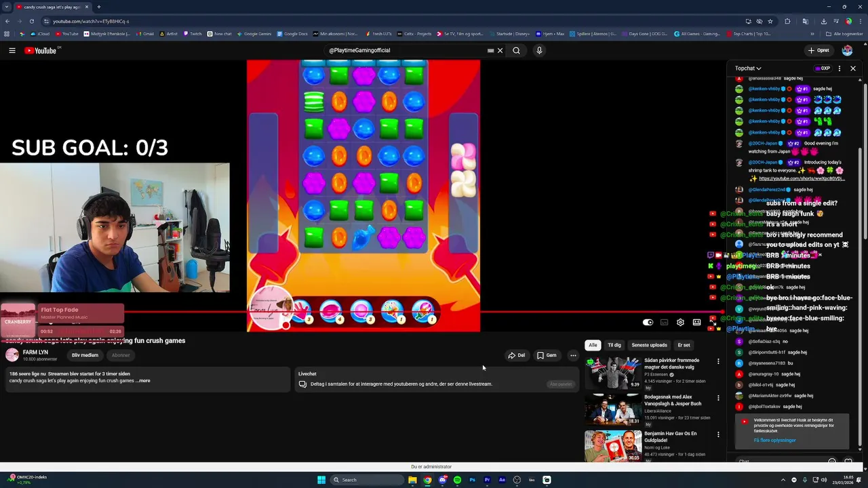868x488 pixels.
Task: Open Windows Start menu
Action: point(321,480)
